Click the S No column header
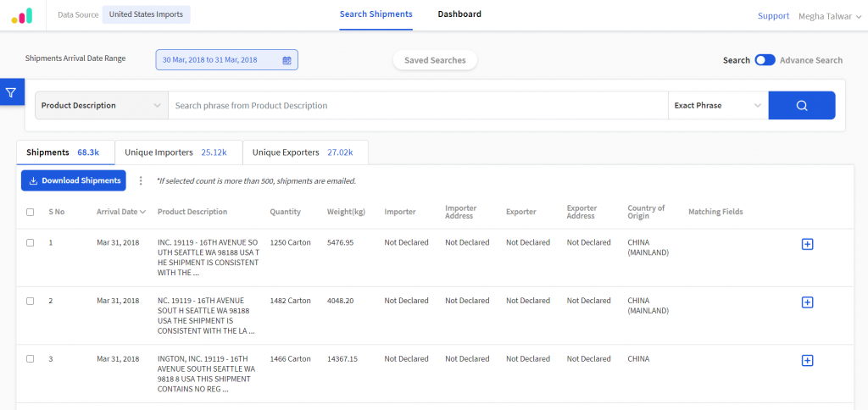This screenshot has width=868, height=410. (57, 212)
